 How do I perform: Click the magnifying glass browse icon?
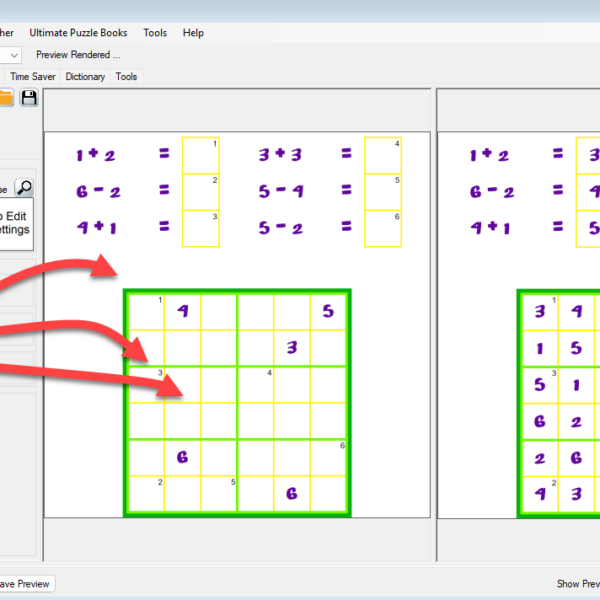pos(24,187)
